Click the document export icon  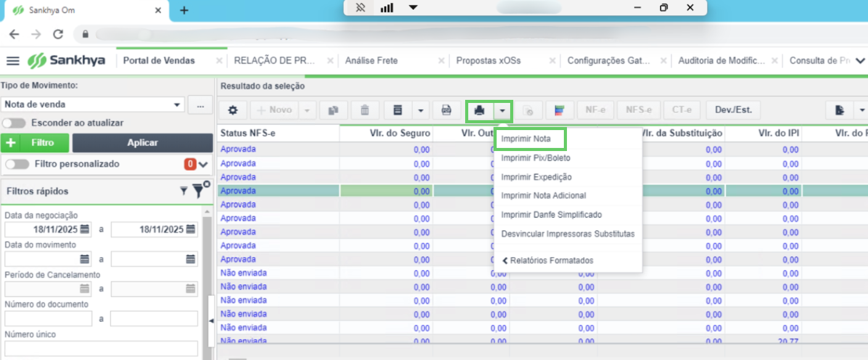coord(840,110)
